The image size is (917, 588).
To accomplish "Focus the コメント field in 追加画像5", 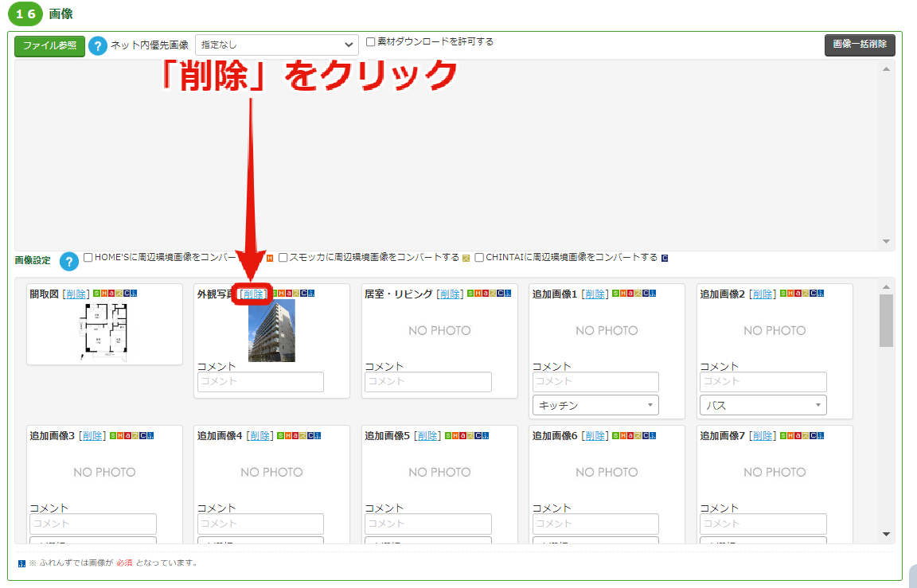I will click(428, 524).
